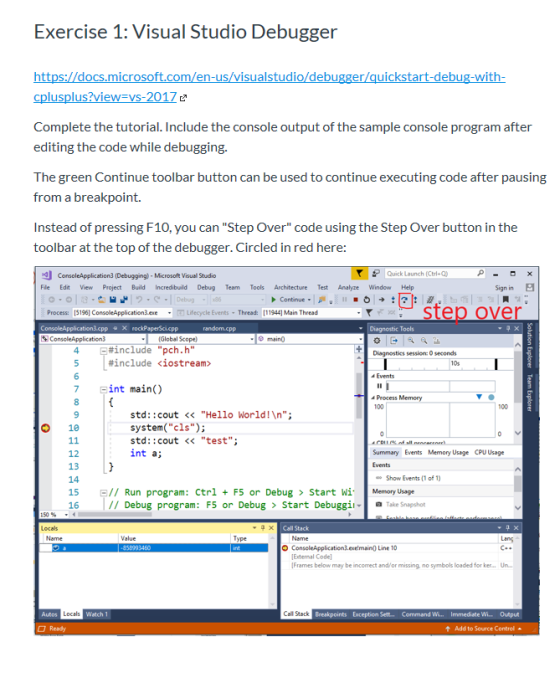Collapse the Process Memory graph section
This screenshot has width=560, height=678.
click(x=373, y=398)
